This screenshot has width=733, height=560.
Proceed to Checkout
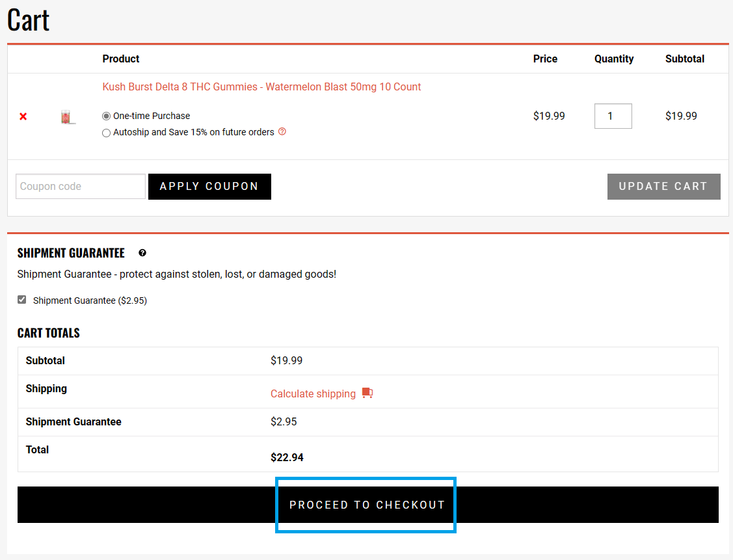pyautogui.click(x=367, y=505)
